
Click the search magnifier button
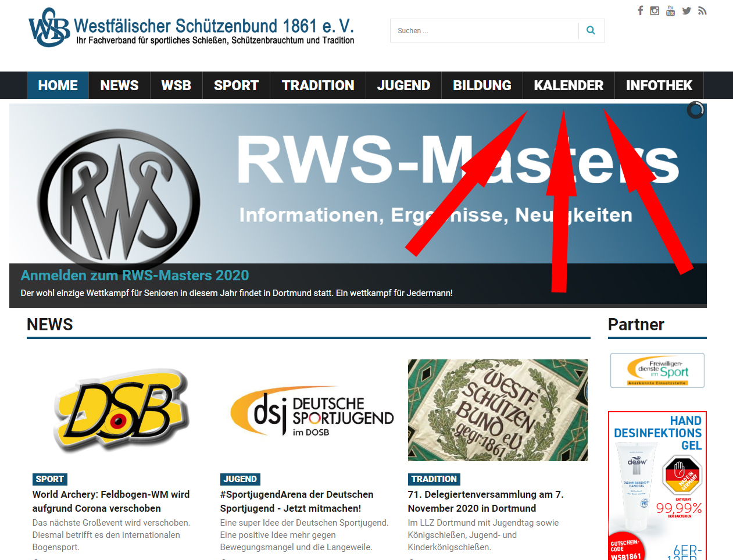[x=591, y=30]
